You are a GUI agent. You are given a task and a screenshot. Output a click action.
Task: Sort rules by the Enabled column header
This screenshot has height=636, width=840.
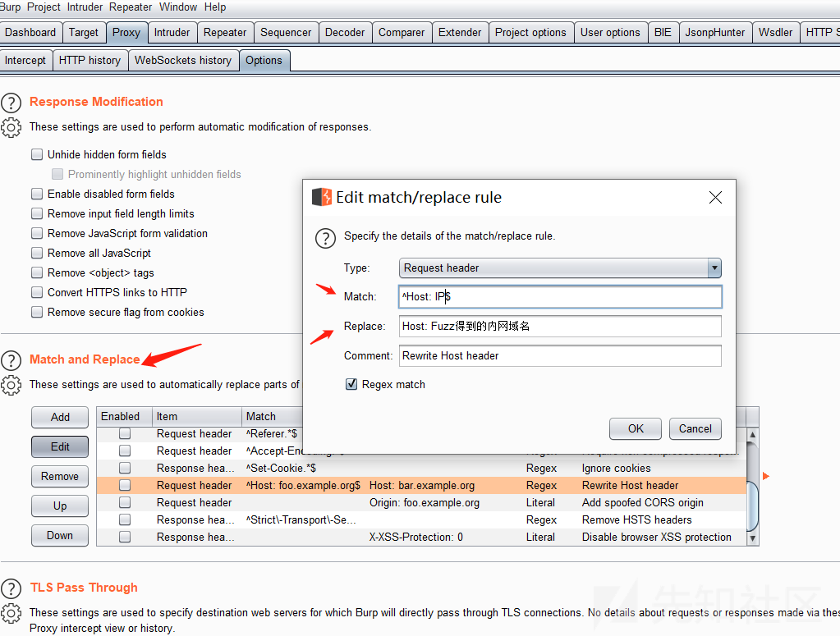124,417
